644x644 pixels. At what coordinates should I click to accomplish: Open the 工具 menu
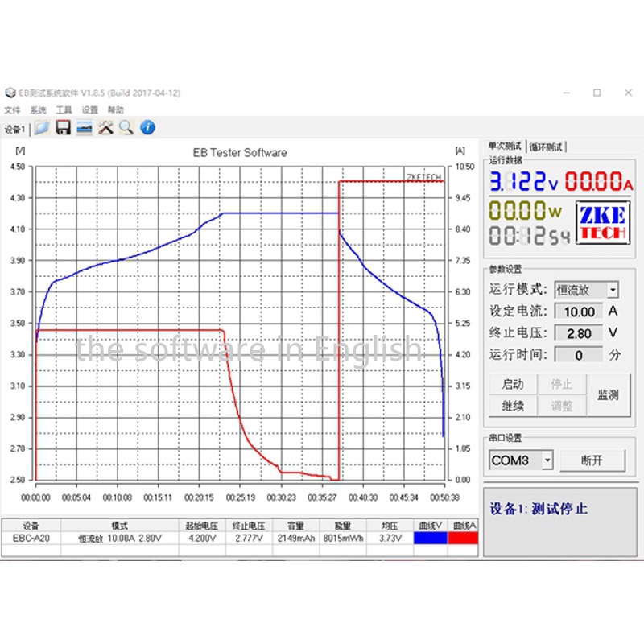(x=64, y=110)
